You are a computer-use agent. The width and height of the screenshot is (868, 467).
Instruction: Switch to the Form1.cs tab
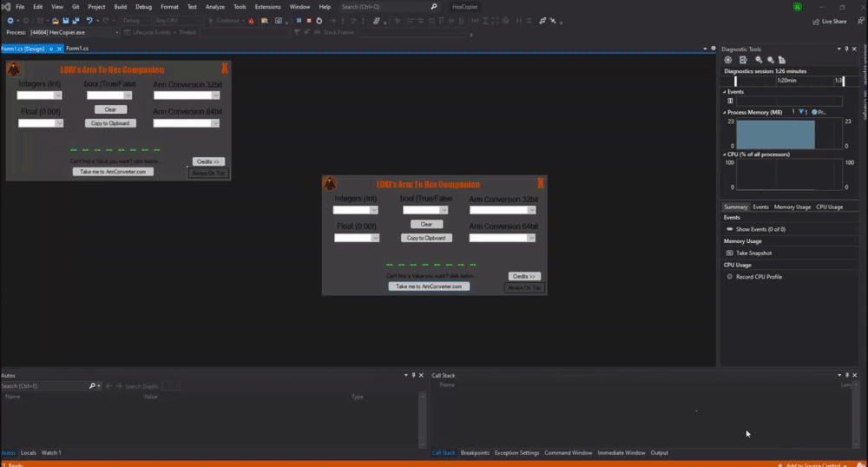point(77,49)
